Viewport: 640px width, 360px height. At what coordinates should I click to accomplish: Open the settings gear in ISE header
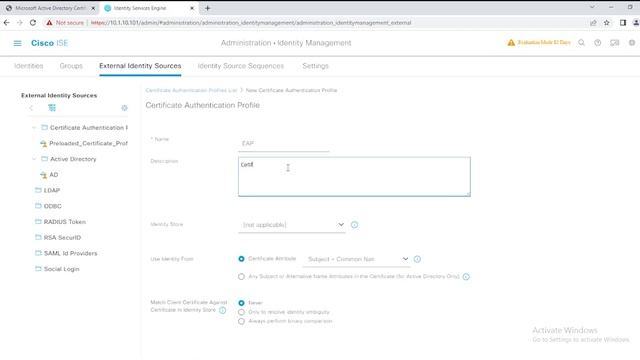coord(632,42)
